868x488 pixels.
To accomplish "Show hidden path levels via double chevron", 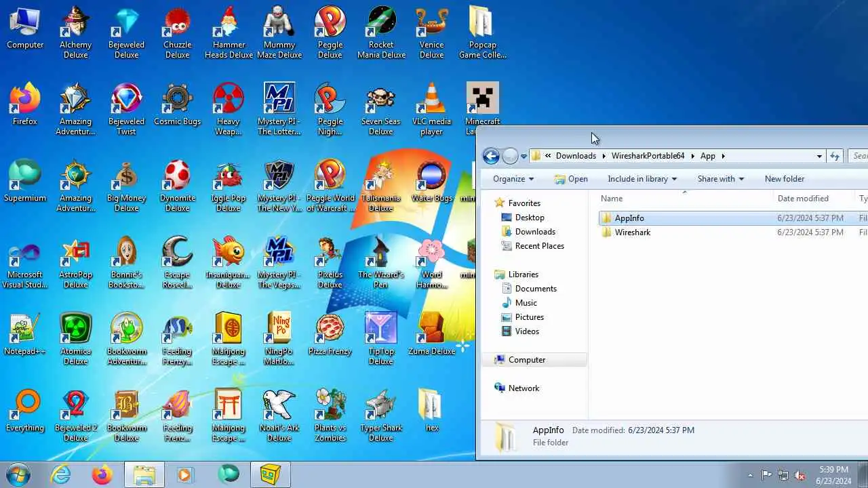I will click(x=548, y=156).
